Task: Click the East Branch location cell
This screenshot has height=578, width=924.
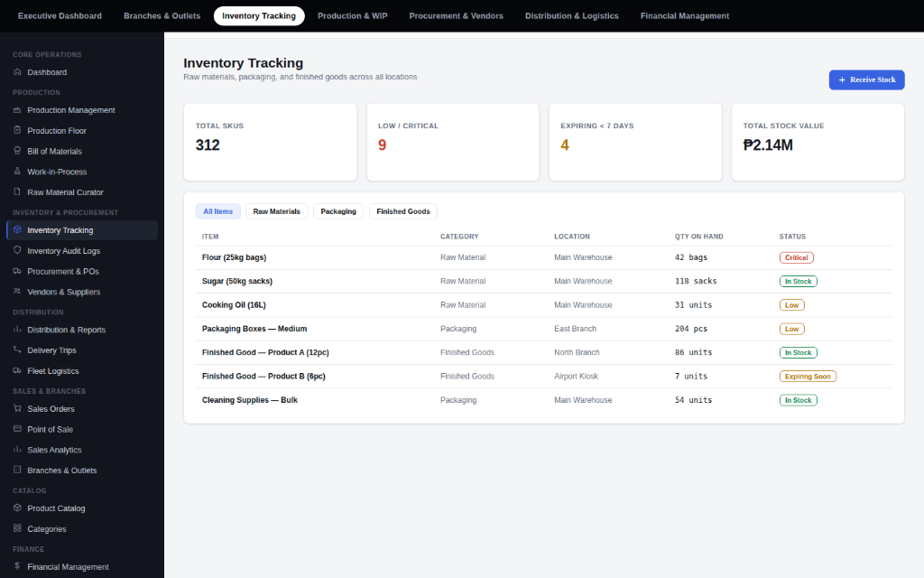Action: click(x=575, y=329)
